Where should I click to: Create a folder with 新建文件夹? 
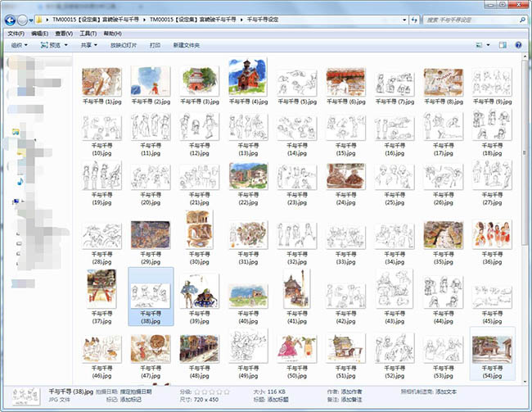[187, 45]
